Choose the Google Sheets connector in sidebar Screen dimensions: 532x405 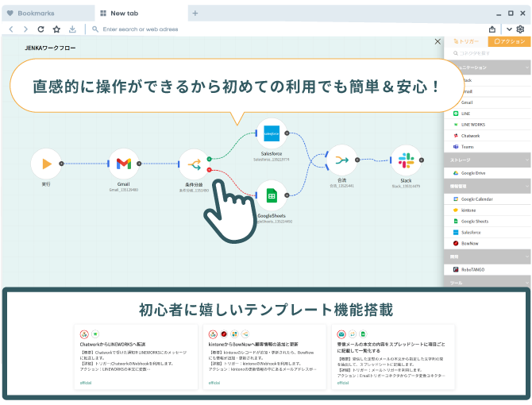click(488, 221)
